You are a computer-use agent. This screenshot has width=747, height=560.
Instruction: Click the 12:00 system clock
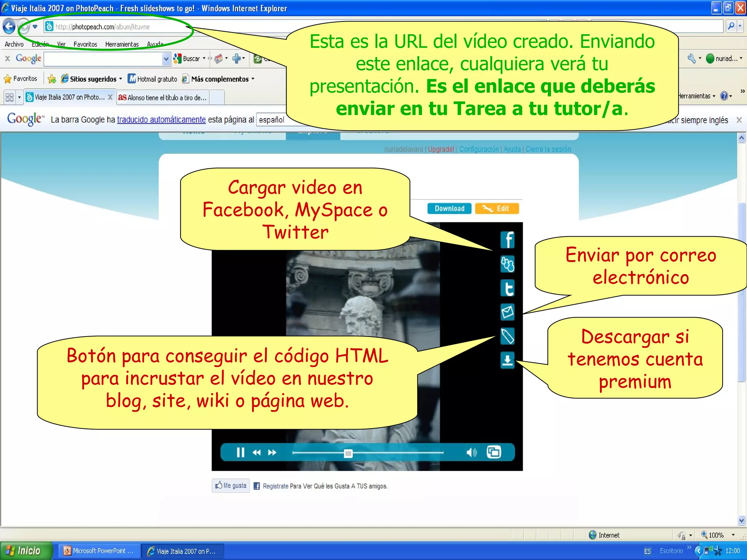pyautogui.click(x=732, y=551)
